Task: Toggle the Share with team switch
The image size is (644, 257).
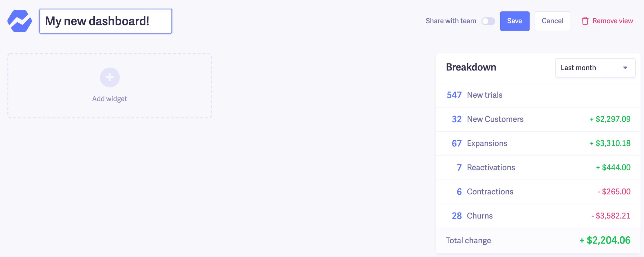Action: coord(488,21)
